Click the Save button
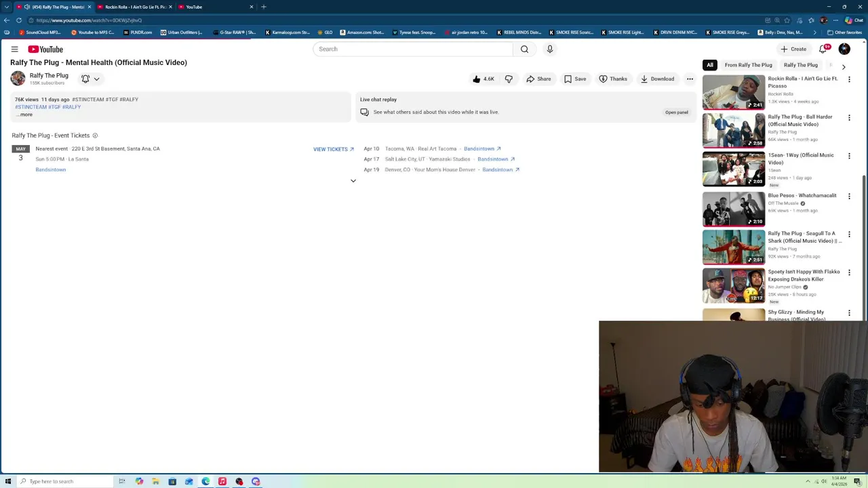The width and height of the screenshot is (868, 488). tap(575, 79)
